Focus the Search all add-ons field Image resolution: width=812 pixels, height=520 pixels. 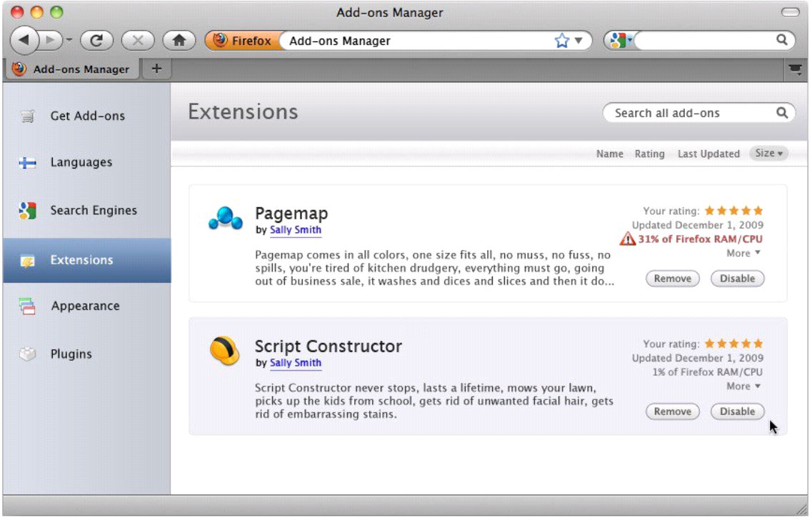(686, 113)
